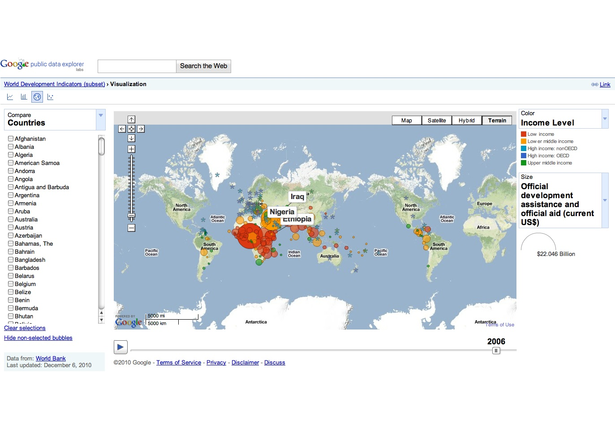Image resolution: width=615 pixels, height=424 pixels.
Task: Open the Discuss link
Action: (275, 362)
